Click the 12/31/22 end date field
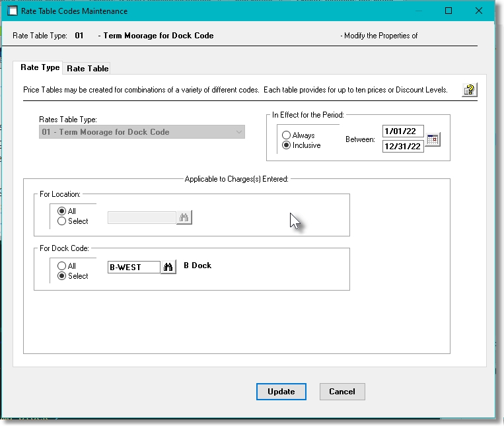 point(403,146)
